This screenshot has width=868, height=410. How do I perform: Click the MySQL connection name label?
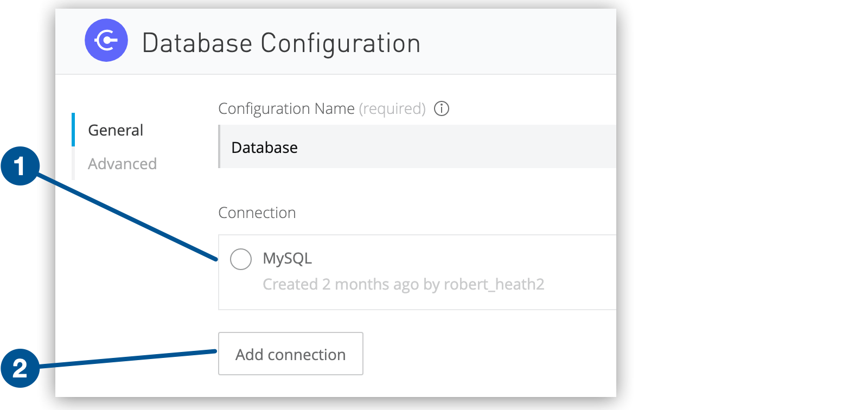click(x=287, y=258)
